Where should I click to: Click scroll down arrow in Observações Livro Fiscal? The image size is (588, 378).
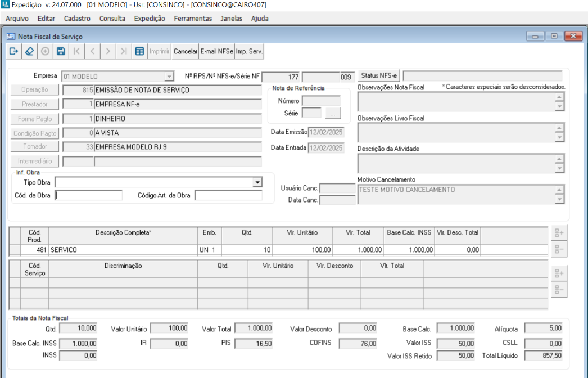559,137
